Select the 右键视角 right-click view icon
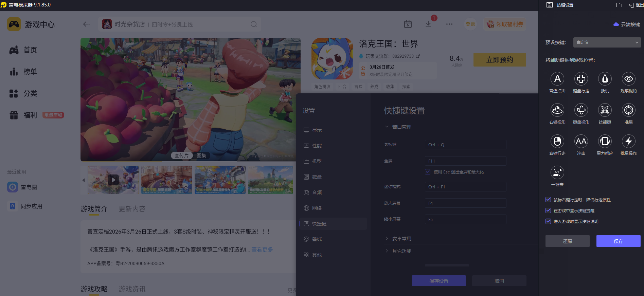This screenshot has height=296, width=644. coord(557,110)
